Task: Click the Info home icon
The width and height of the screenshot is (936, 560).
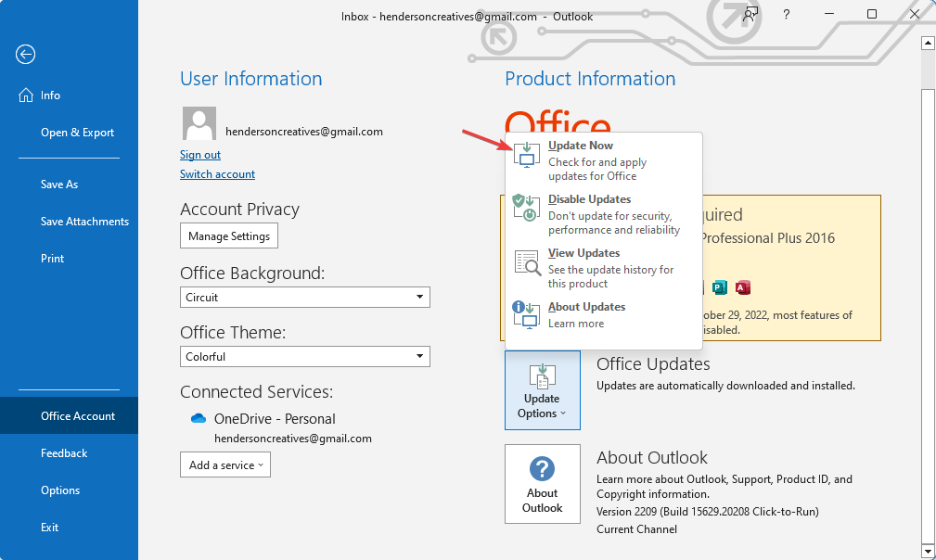Action: click(26, 95)
